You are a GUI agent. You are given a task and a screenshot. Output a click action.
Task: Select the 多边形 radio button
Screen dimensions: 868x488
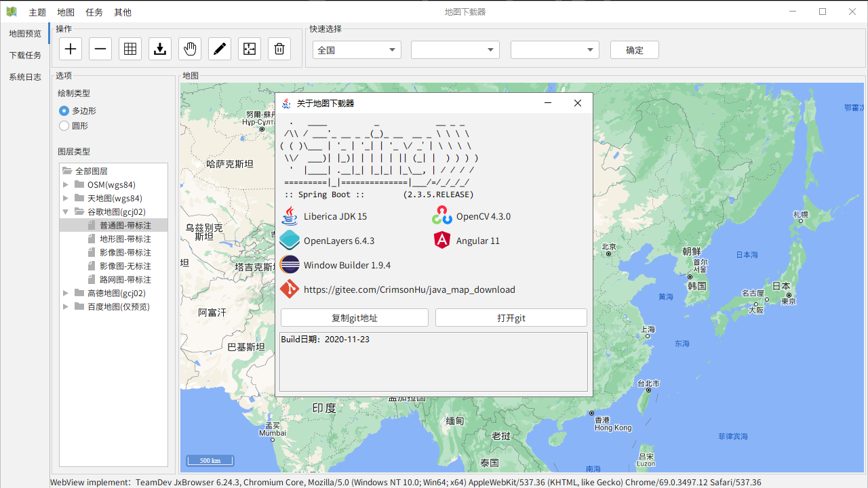pyautogui.click(x=64, y=110)
